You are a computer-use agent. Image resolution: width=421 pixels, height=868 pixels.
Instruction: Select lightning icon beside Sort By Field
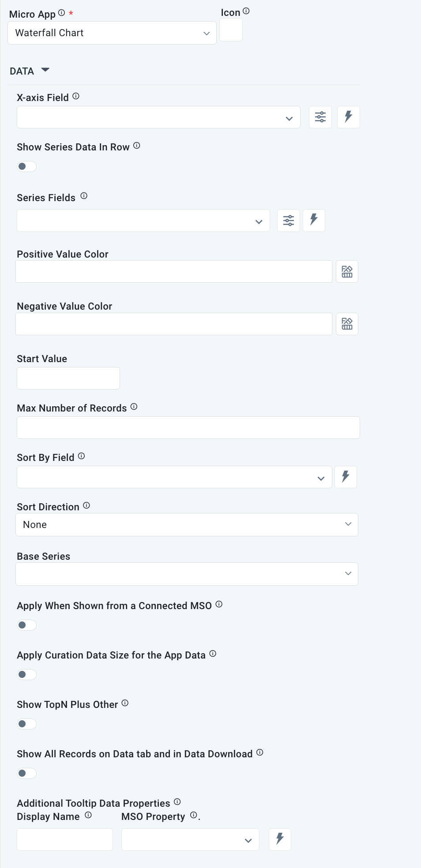[x=346, y=476]
